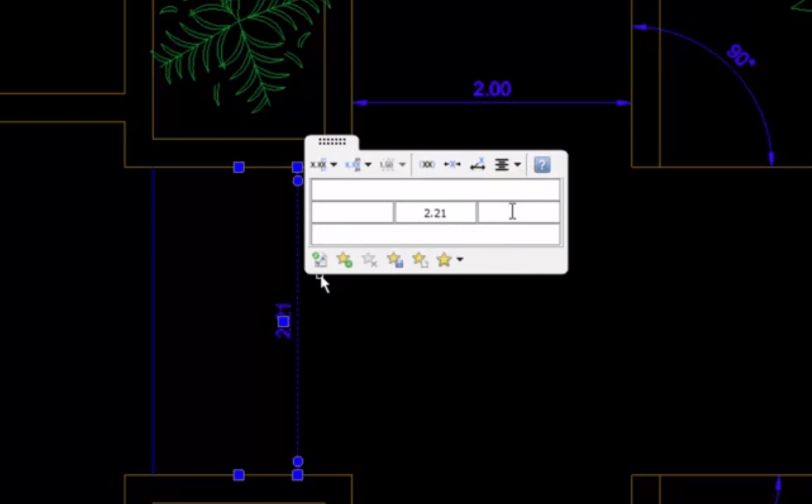Screen dimensions: 812x504
Task: Add parentheses around dimension text
Action: tap(427, 165)
